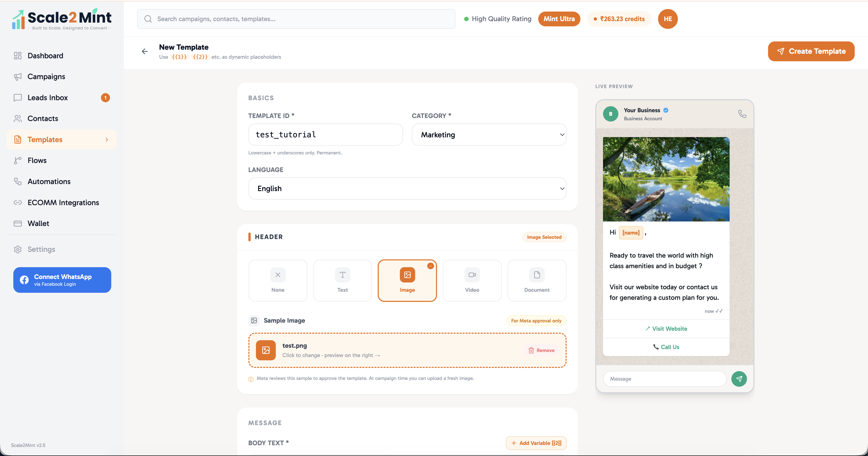Click the Create Template button
868x456 pixels.
coord(811,51)
